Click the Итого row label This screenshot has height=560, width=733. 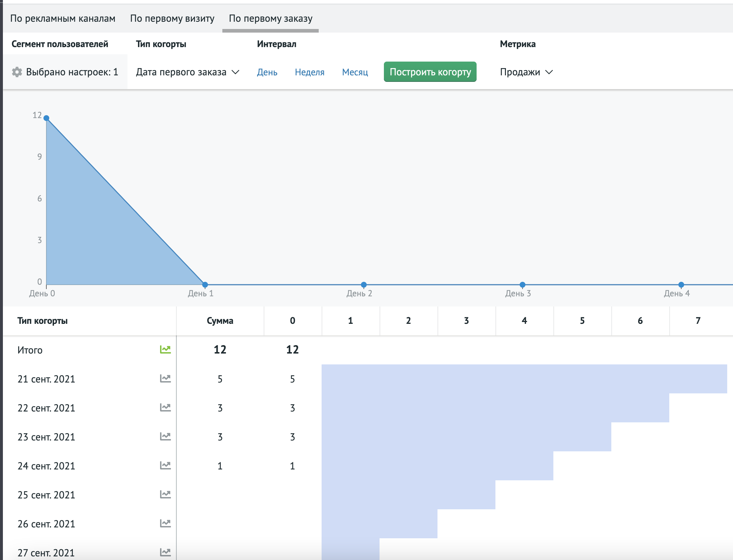tap(30, 350)
